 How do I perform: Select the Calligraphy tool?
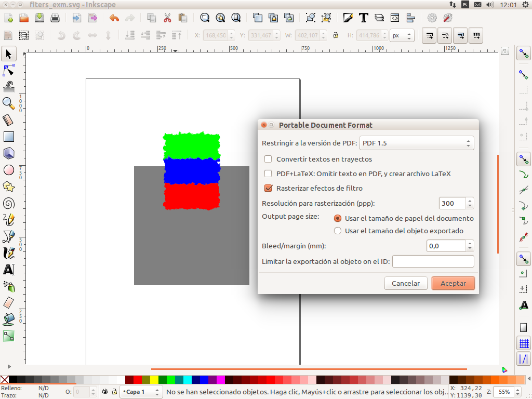8,253
